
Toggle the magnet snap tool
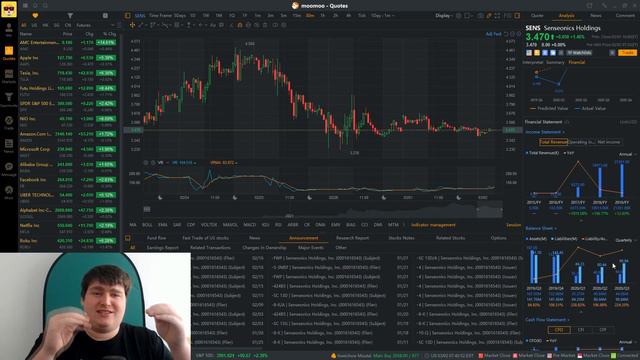click(x=240, y=25)
